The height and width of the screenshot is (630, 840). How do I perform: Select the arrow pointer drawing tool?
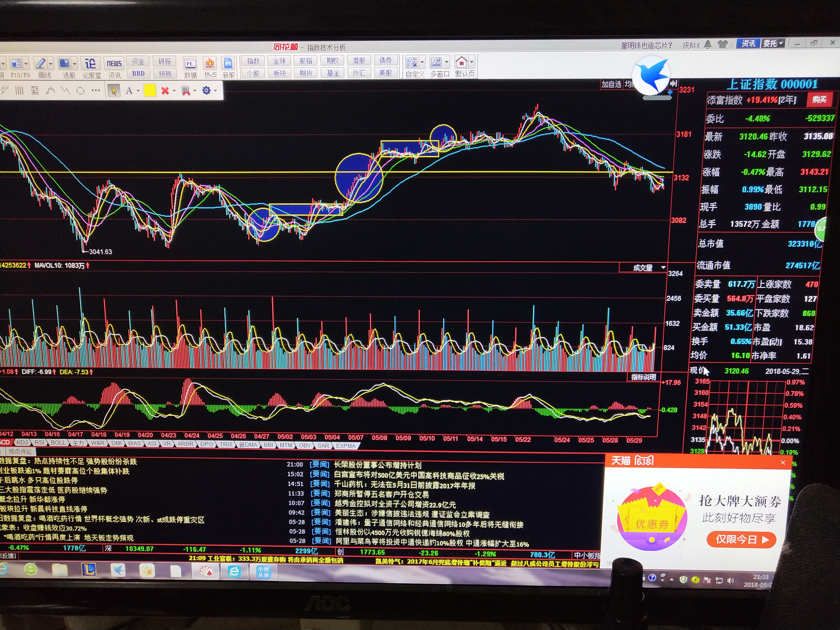[x=114, y=91]
